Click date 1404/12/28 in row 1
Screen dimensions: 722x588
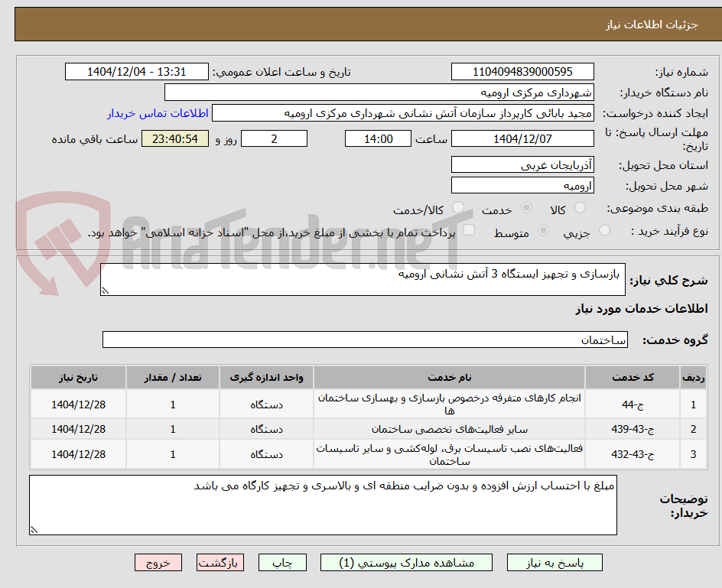point(78,404)
